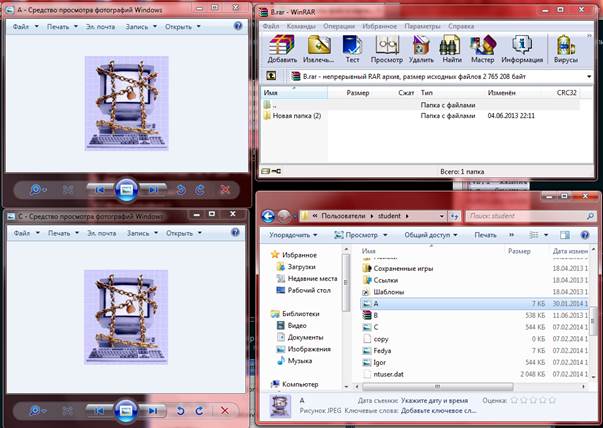
Task: Click actual size icon in window A viewer
Action: [x=68, y=190]
